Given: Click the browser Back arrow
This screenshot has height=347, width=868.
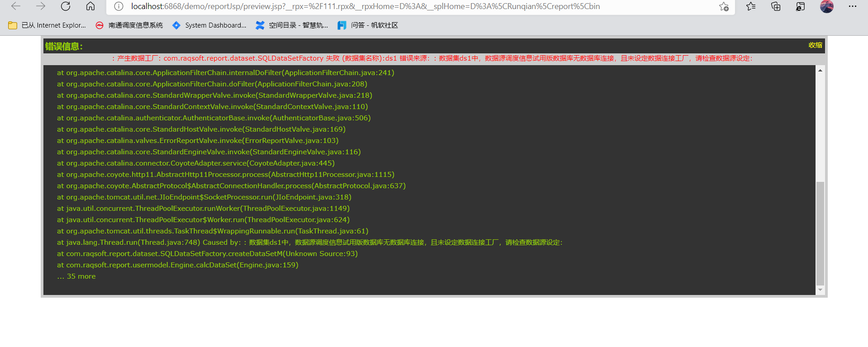Looking at the screenshot, I should click(16, 6).
